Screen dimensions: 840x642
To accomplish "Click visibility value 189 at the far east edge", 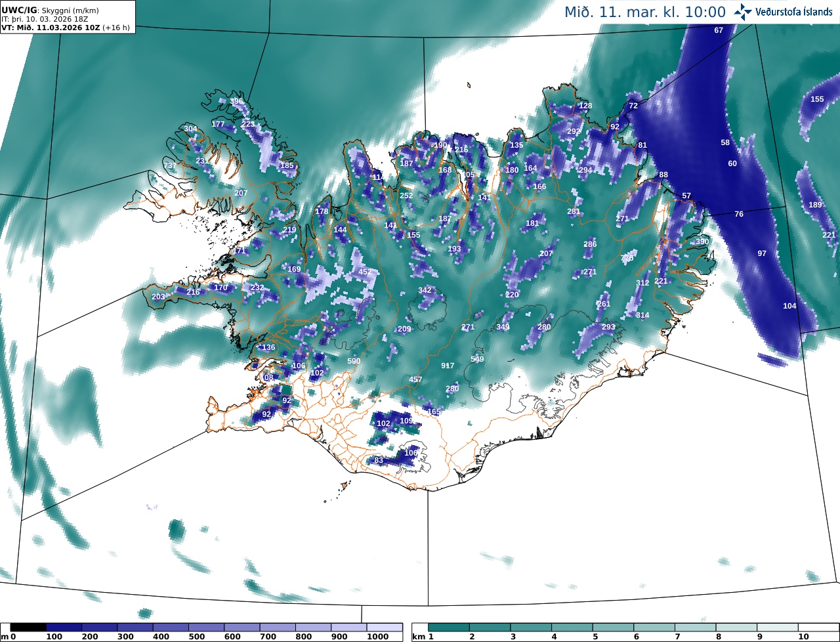I will [x=815, y=205].
